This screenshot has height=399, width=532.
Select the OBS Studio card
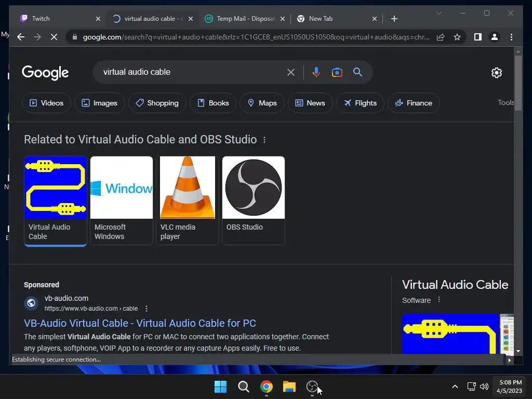pyautogui.click(x=254, y=201)
